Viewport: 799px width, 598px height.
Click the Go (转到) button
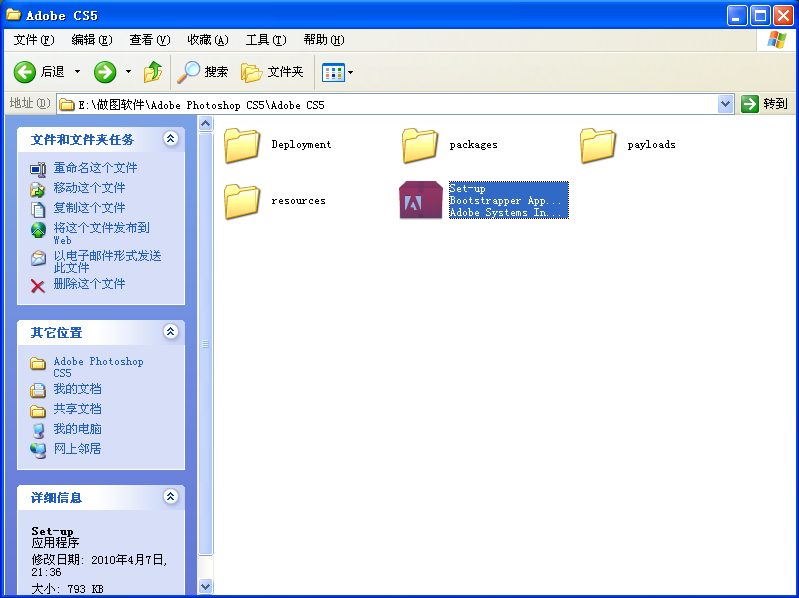(x=765, y=104)
